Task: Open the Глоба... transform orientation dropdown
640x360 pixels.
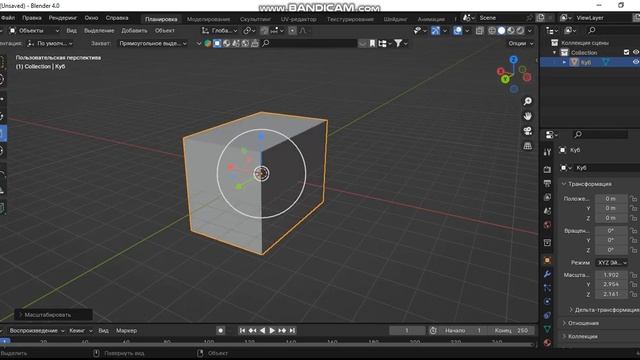Action: click(x=220, y=31)
